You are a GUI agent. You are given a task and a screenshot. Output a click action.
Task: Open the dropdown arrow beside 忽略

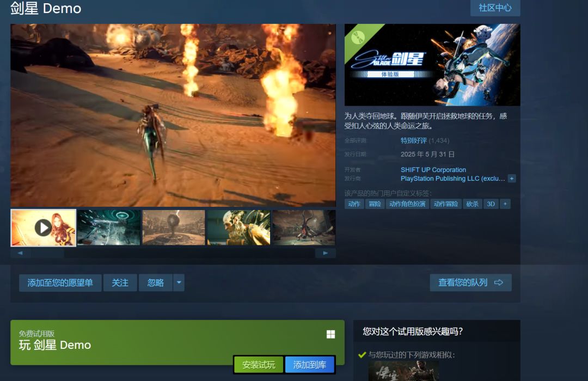coord(179,282)
